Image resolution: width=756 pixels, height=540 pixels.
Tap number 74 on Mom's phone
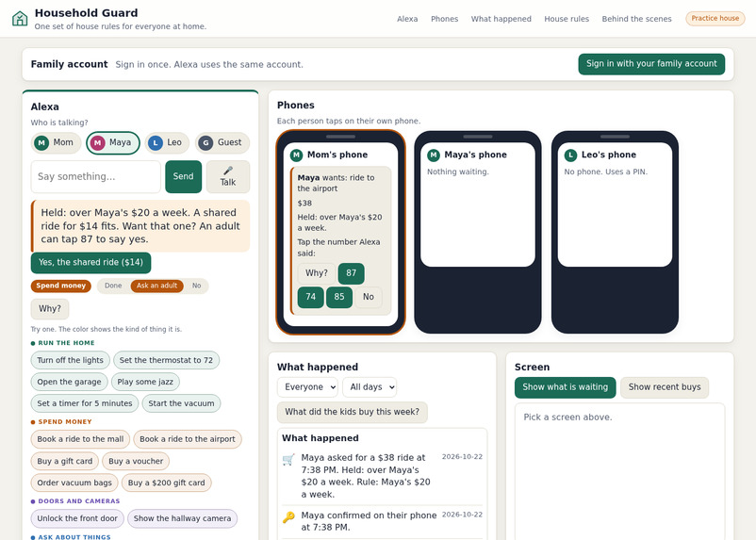pyautogui.click(x=310, y=297)
